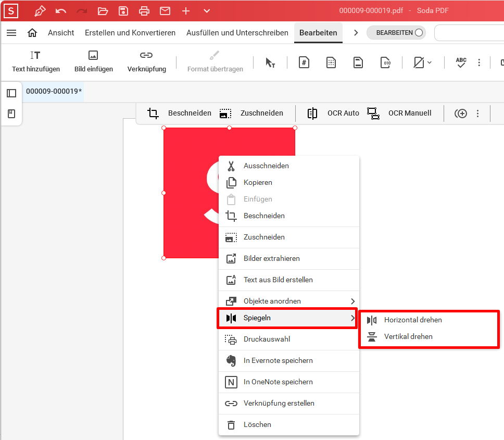This screenshot has height=440, width=504.
Task: Undo the last action
Action: click(x=60, y=11)
